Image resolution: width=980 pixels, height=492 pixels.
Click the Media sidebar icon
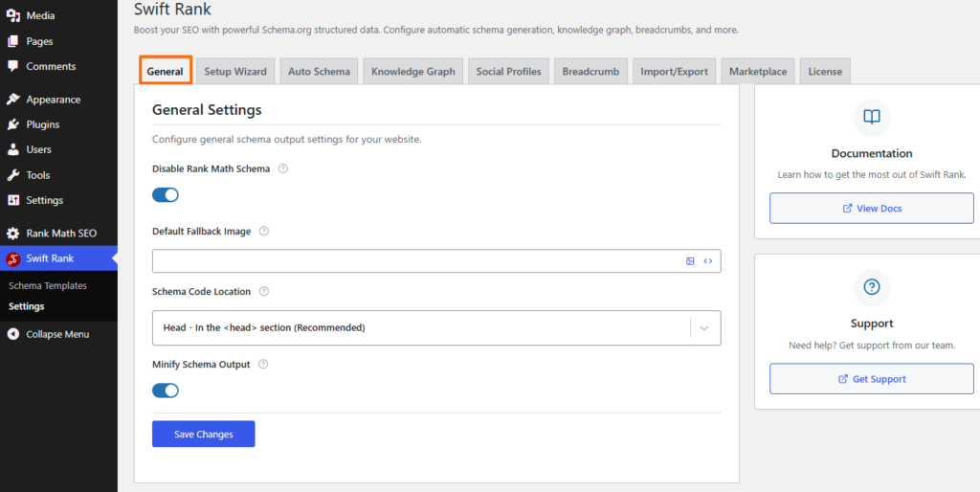point(13,15)
